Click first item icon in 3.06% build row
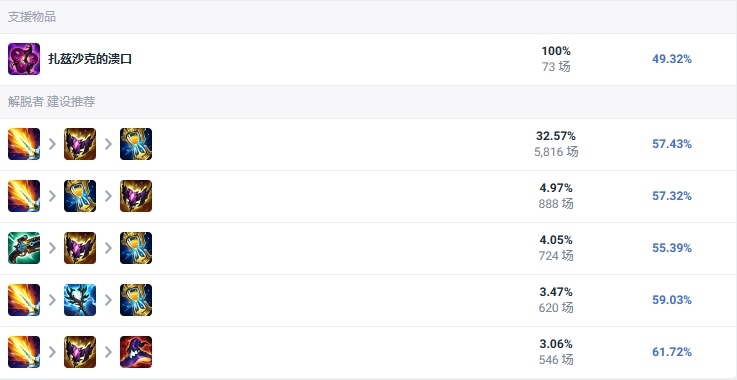 click(24, 352)
